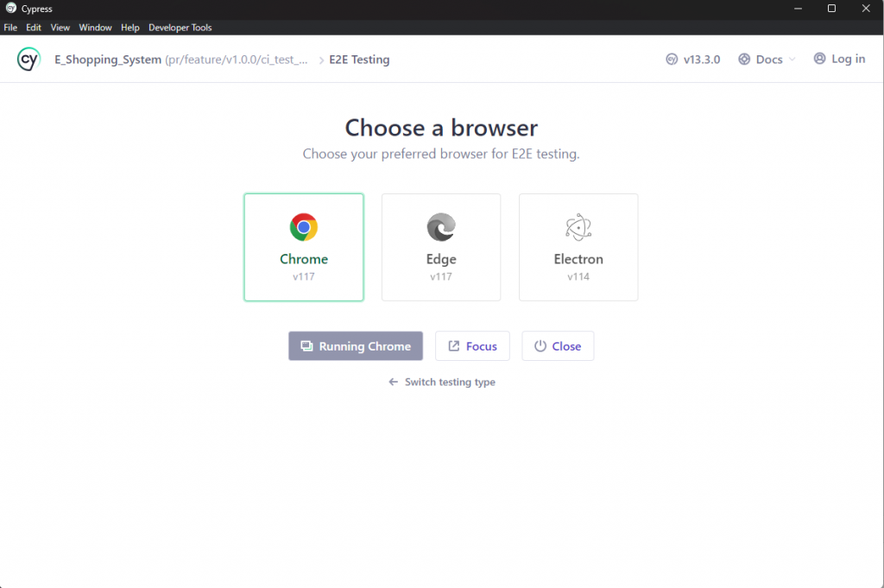Open the View menu

[x=60, y=28]
